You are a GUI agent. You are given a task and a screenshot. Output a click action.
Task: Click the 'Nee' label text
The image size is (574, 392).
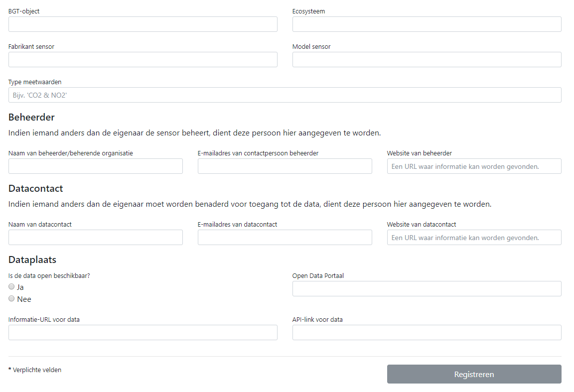(x=24, y=299)
